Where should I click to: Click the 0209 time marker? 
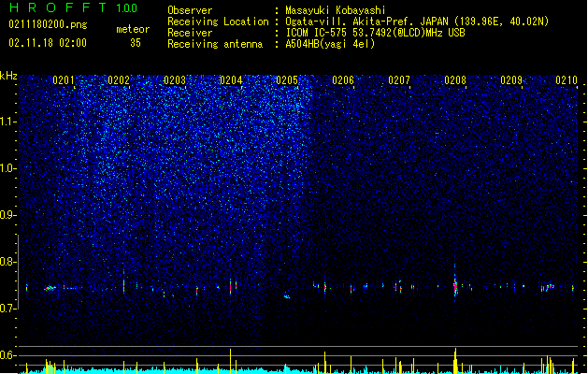click(x=511, y=80)
